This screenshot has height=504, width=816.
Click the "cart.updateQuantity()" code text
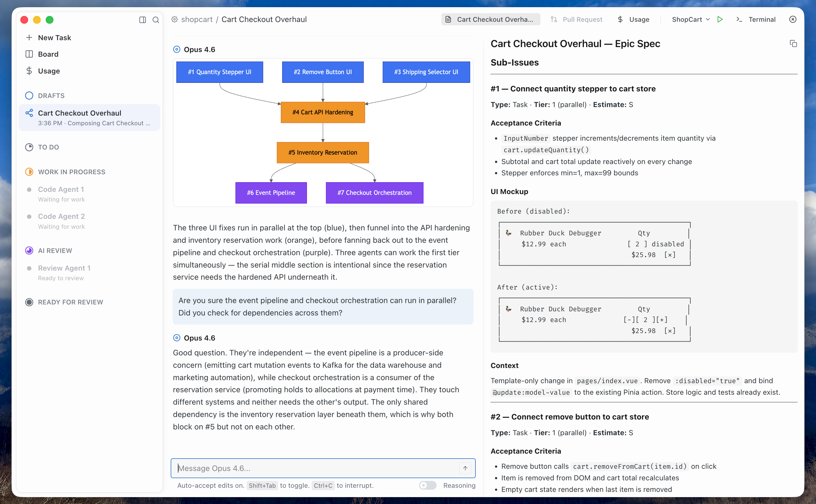[546, 150]
